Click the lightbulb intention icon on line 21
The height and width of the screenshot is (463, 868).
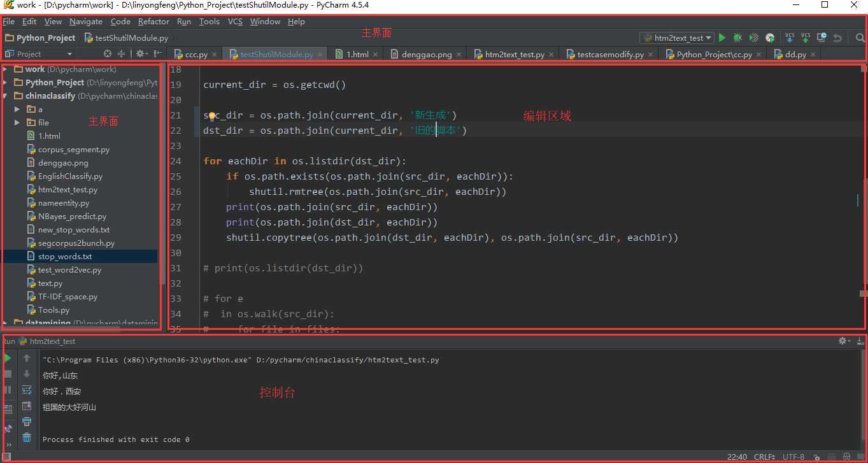(x=213, y=116)
